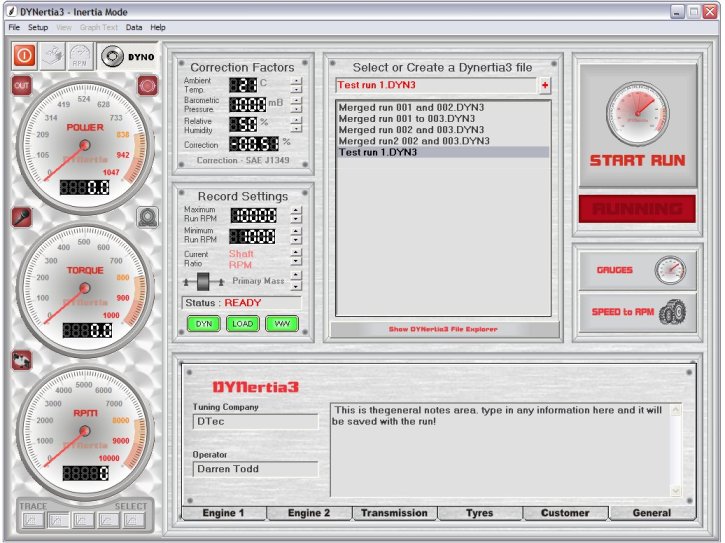Viewport: 725px width, 543px height.
Task: Click the microphone icon beside Torque gauge
Action: tap(21, 216)
